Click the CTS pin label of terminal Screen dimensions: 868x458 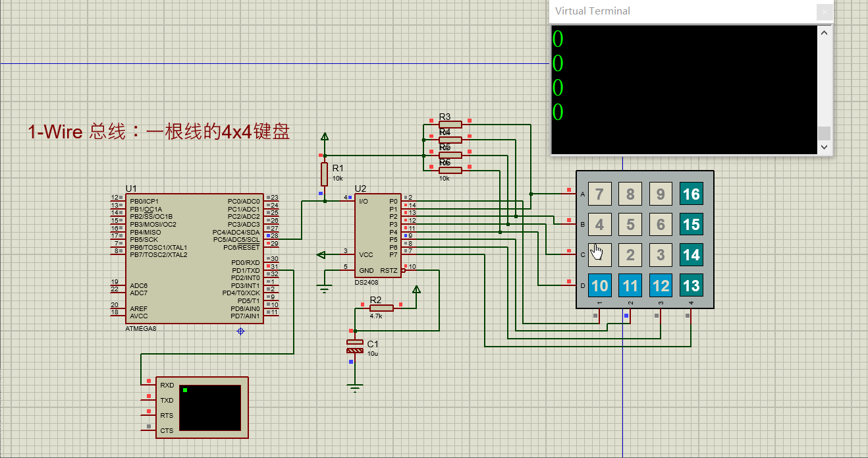pos(167,430)
